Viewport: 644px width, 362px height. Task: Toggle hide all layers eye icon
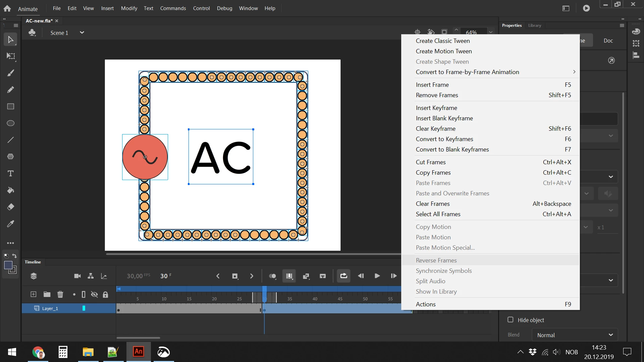click(x=94, y=295)
